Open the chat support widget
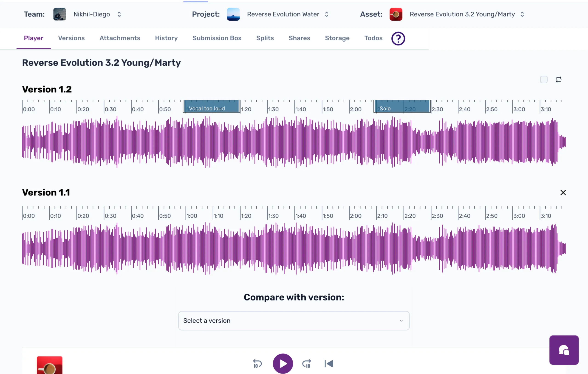The image size is (588, 374). click(564, 350)
